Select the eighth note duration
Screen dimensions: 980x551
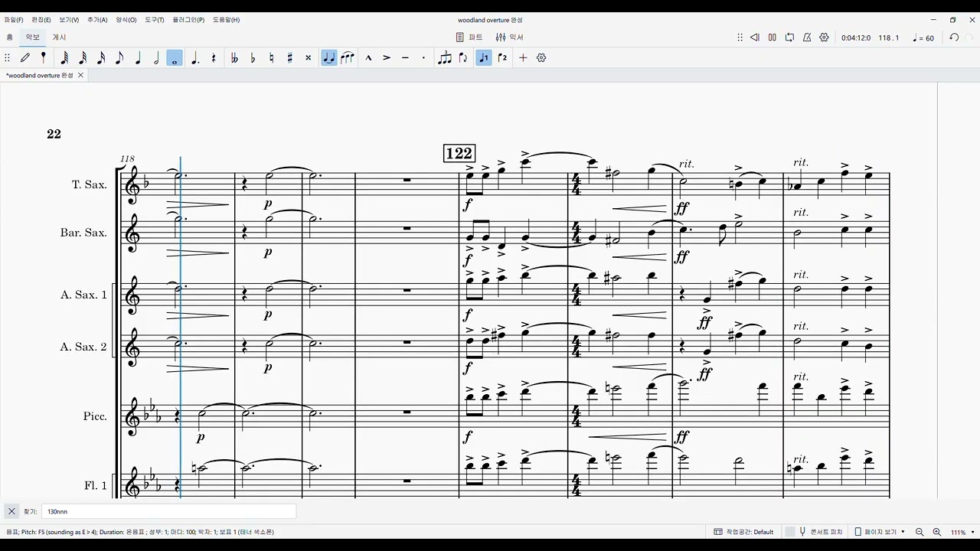click(119, 57)
